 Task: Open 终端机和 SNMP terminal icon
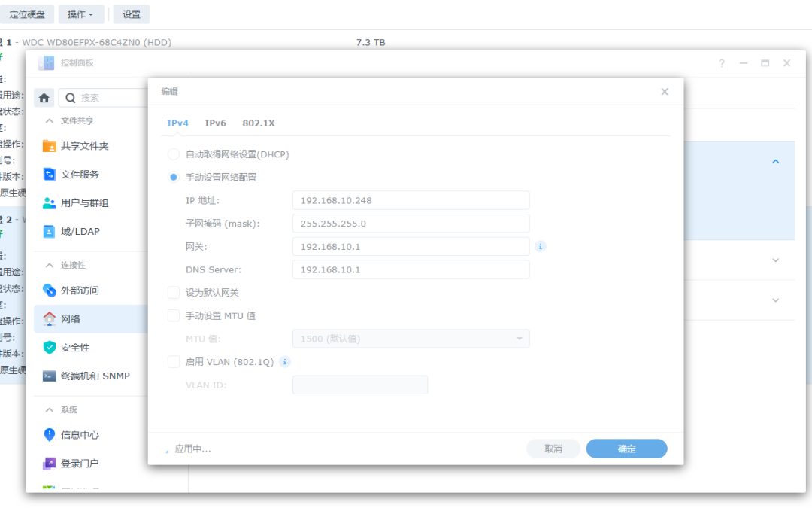coord(50,376)
